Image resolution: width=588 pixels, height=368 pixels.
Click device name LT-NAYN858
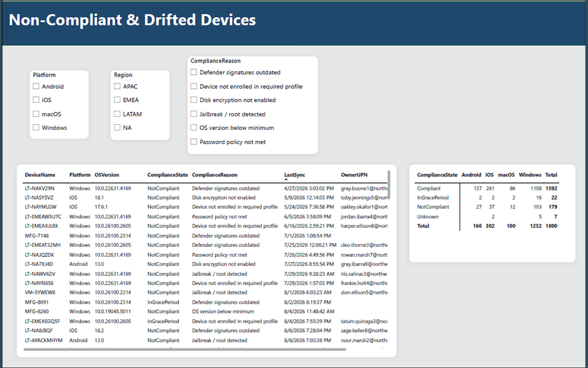tap(39, 283)
